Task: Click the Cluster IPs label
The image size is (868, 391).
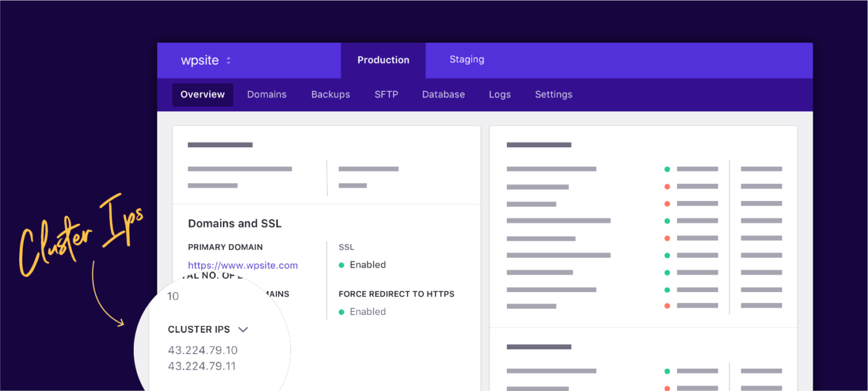Action: 199,329
